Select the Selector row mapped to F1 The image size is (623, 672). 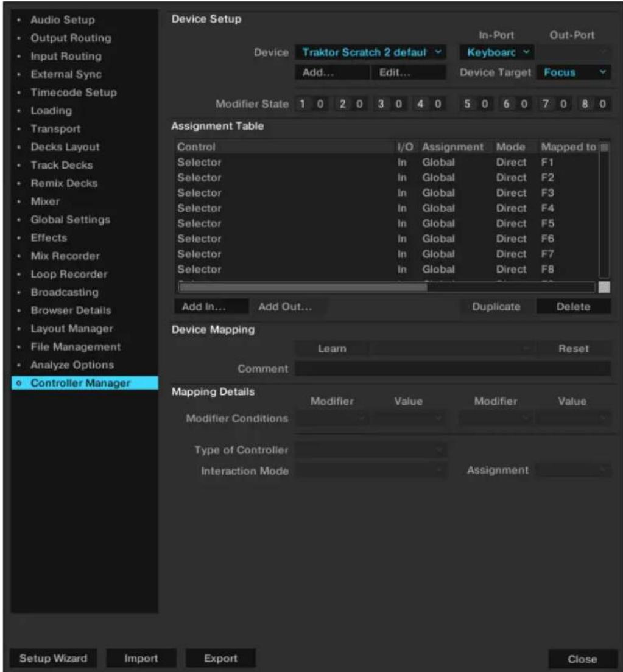point(387,163)
